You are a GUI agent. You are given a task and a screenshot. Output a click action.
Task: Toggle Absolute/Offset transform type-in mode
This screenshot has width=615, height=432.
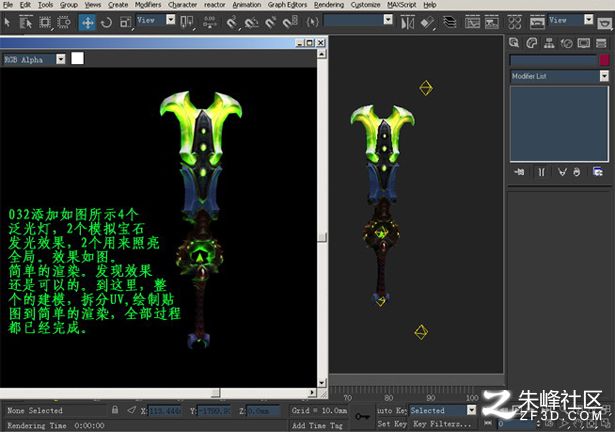point(131,410)
